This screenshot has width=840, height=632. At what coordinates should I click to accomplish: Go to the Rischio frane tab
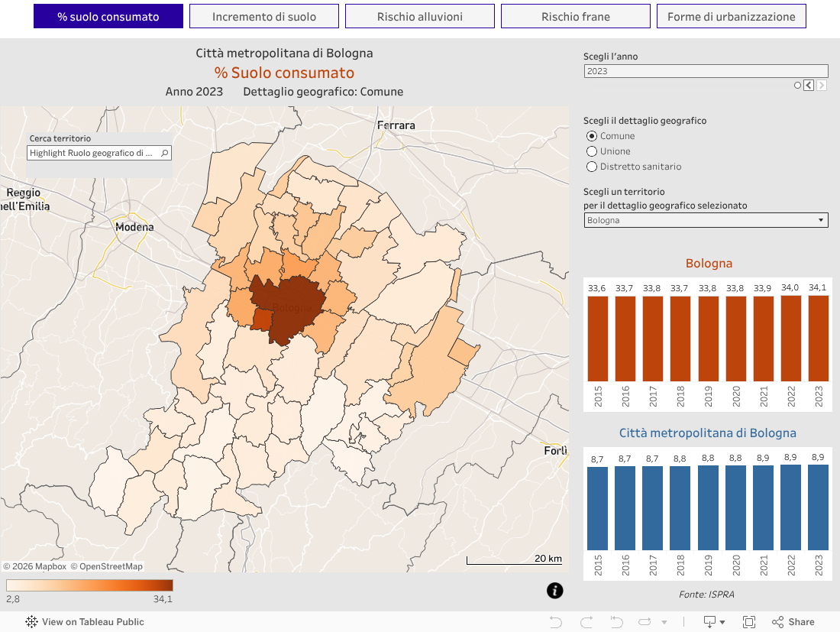[575, 16]
